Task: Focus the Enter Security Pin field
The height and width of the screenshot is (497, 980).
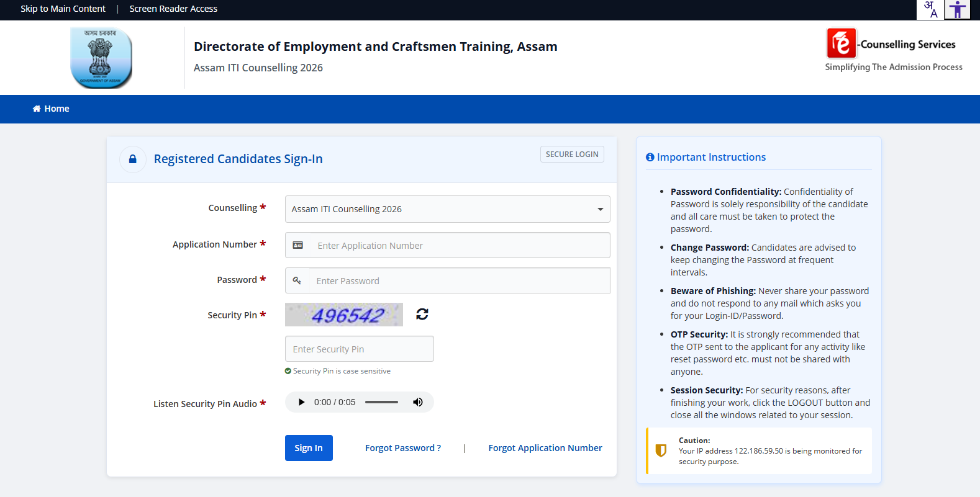Action: 360,349
